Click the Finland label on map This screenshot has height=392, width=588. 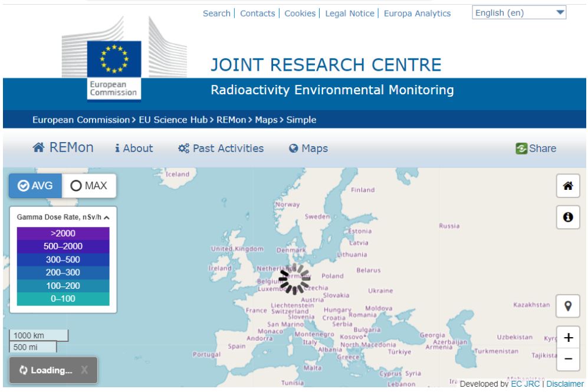coord(363,190)
